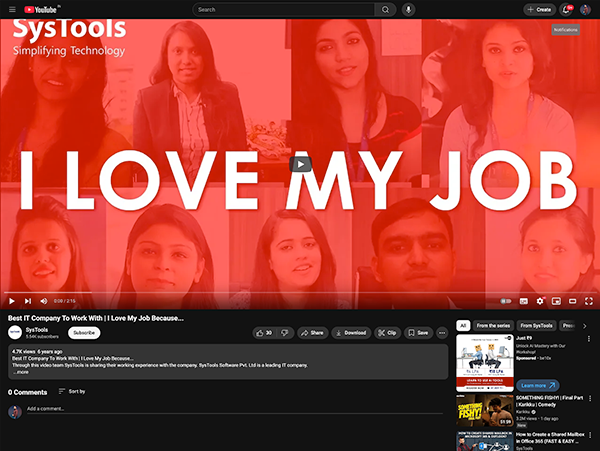The height and width of the screenshot is (451, 600).
Task: Open SOMETHING FISHY video thumbnail
Action: pyautogui.click(x=485, y=411)
